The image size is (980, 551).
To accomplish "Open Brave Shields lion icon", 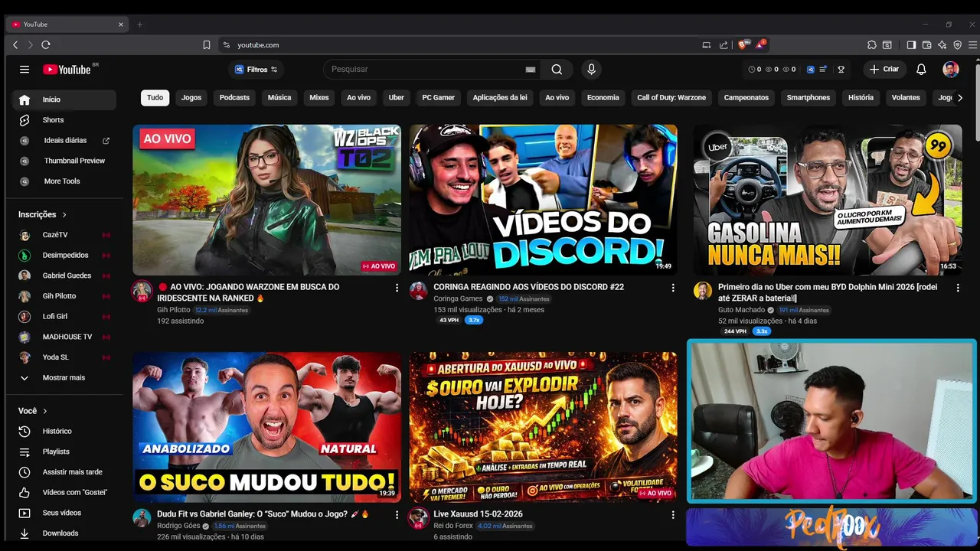I will tap(742, 45).
